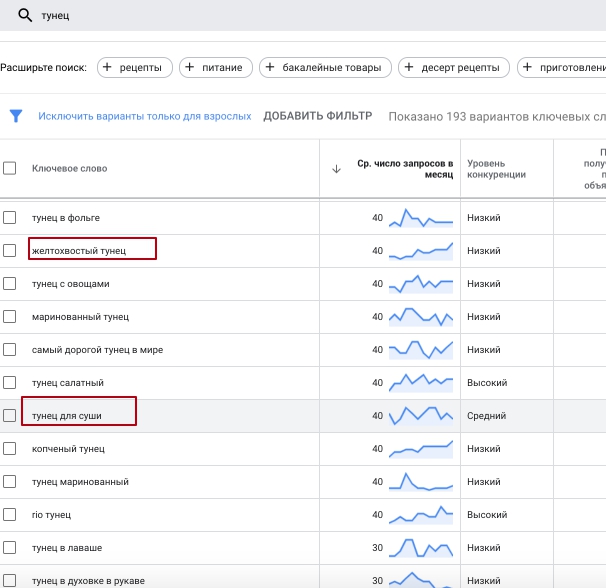This screenshot has width=606, height=588.
Task: Open the Исключить варианты только для взрослых filter
Action: (145, 116)
